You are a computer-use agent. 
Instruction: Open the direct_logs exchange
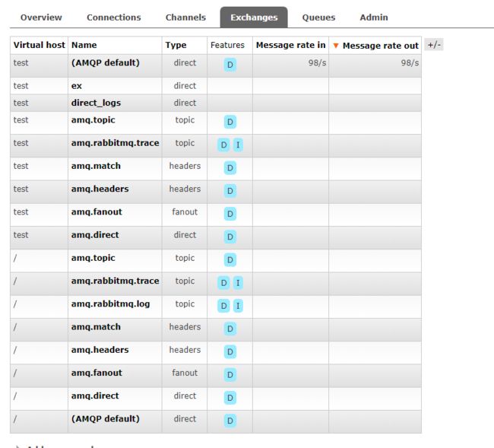pyautogui.click(x=96, y=103)
